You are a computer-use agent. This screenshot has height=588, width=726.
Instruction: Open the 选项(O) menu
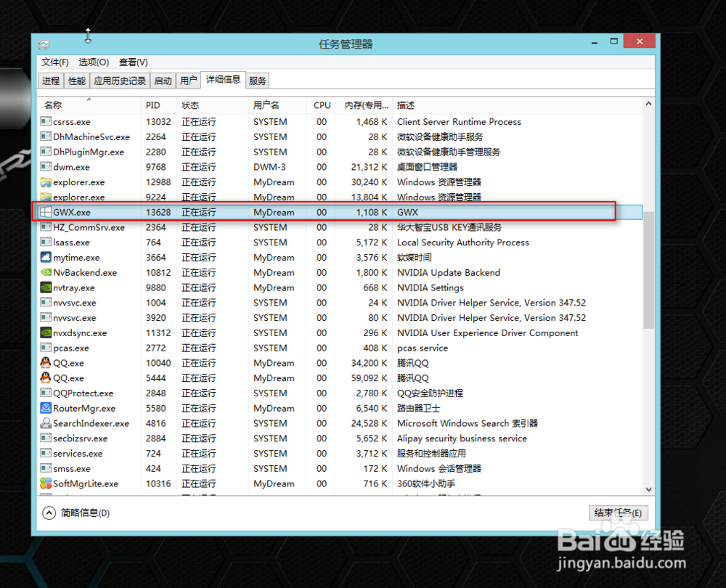coord(93,62)
